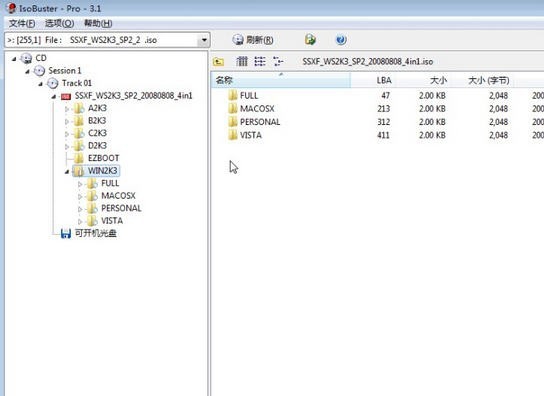The height and width of the screenshot is (396, 544).
Task: Click the green online update icon in toolbar
Action: [310, 40]
